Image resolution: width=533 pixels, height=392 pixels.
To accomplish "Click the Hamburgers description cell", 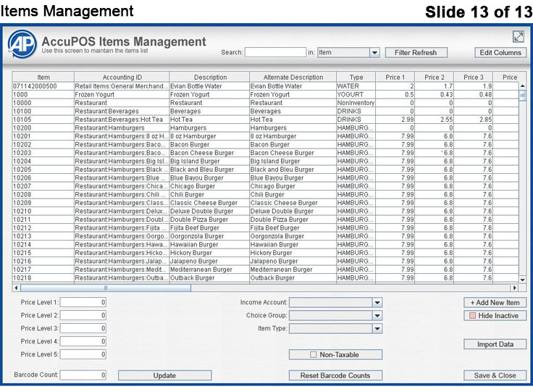I will click(x=209, y=128).
